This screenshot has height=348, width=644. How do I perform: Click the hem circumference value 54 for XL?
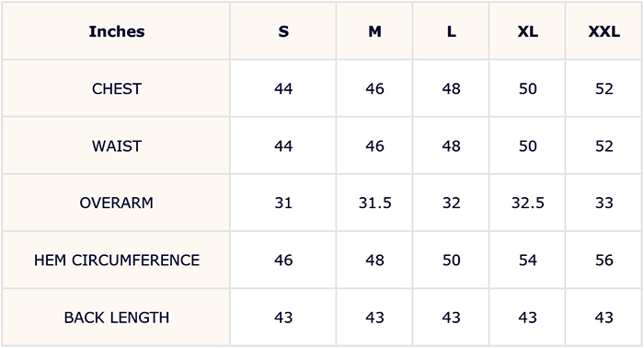[x=527, y=260]
